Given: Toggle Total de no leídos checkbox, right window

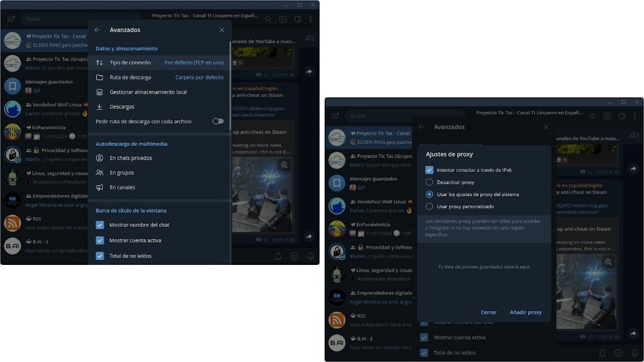Looking at the screenshot, I should click(x=424, y=353).
